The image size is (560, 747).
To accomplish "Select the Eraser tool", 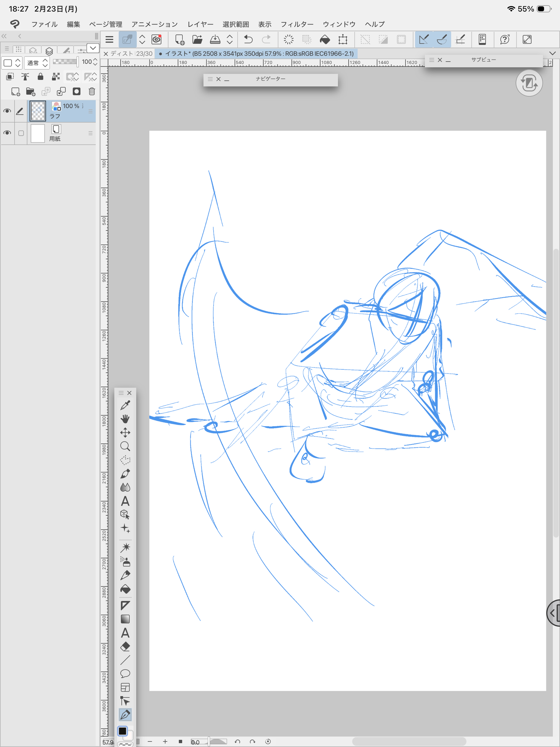I will pos(125,647).
